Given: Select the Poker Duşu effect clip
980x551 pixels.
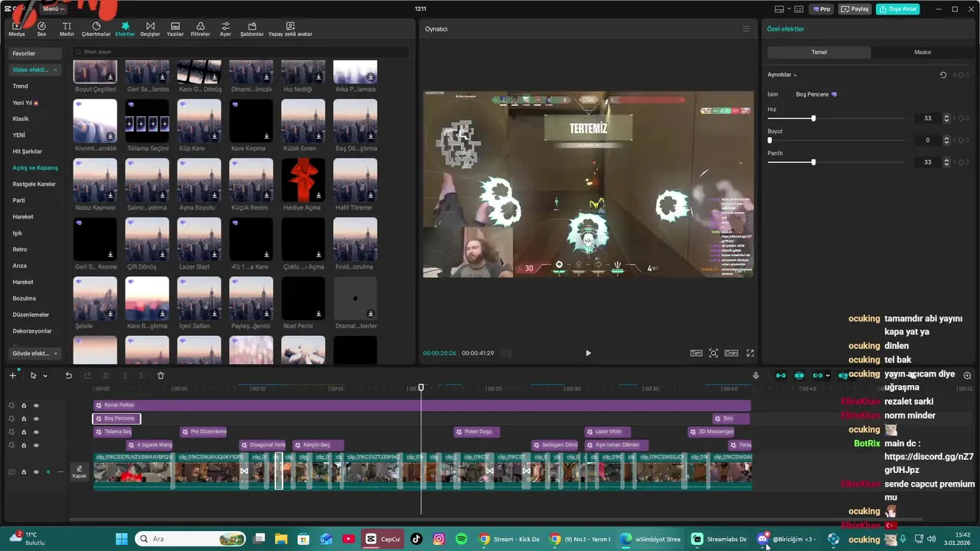Looking at the screenshot, I should tap(476, 432).
